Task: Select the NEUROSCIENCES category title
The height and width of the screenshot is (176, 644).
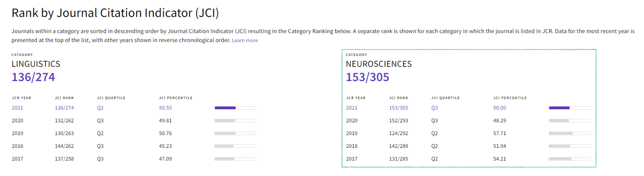Action: point(379,64)
